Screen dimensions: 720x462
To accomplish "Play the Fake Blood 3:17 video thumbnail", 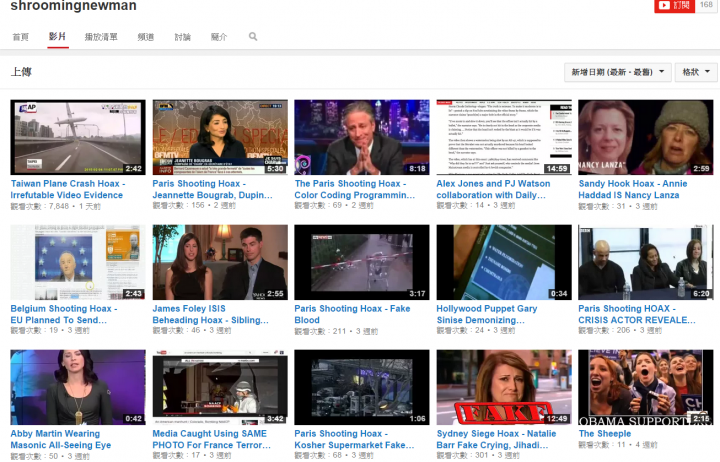I will (362, 262).
